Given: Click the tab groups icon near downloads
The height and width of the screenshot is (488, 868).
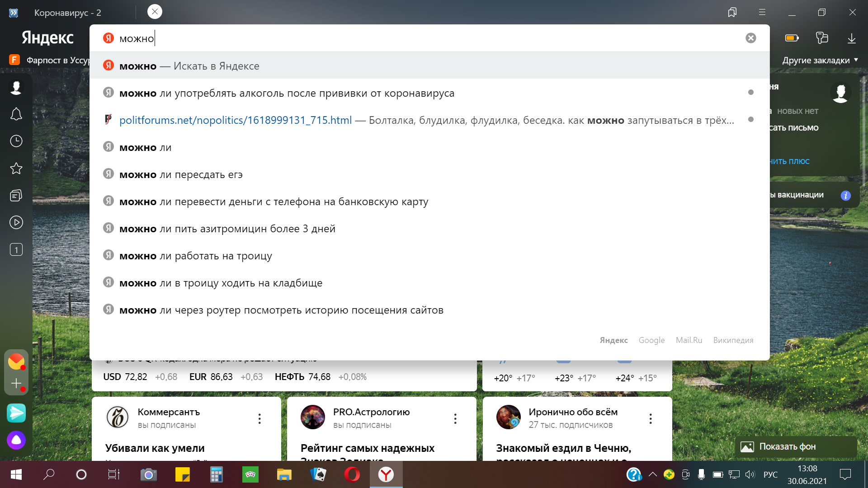Looking at the screenshot, I should [x=822, y=38].
